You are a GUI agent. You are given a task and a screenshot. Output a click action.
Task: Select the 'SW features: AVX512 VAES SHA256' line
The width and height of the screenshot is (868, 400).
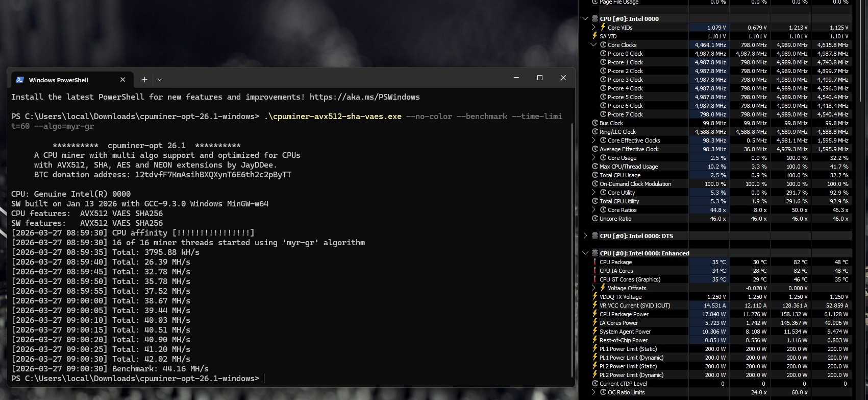tap(87, 223)
